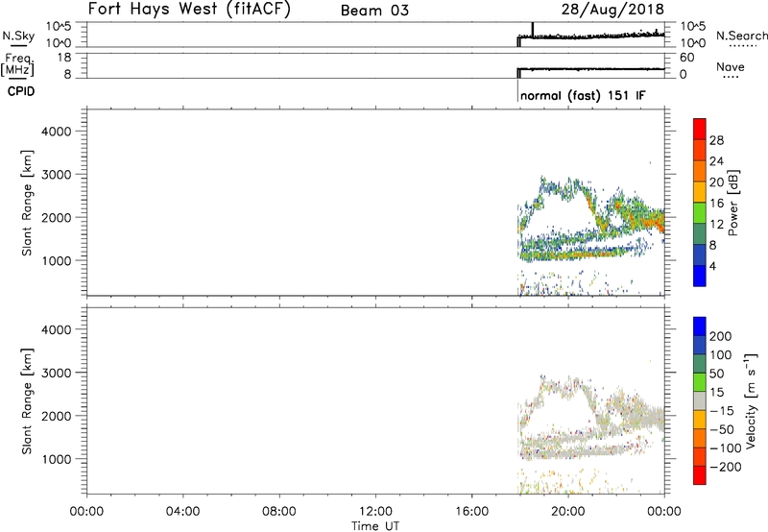The image size is (768, 532).
Task: Click the Power [dB] axis title
Action: [733, 203]
